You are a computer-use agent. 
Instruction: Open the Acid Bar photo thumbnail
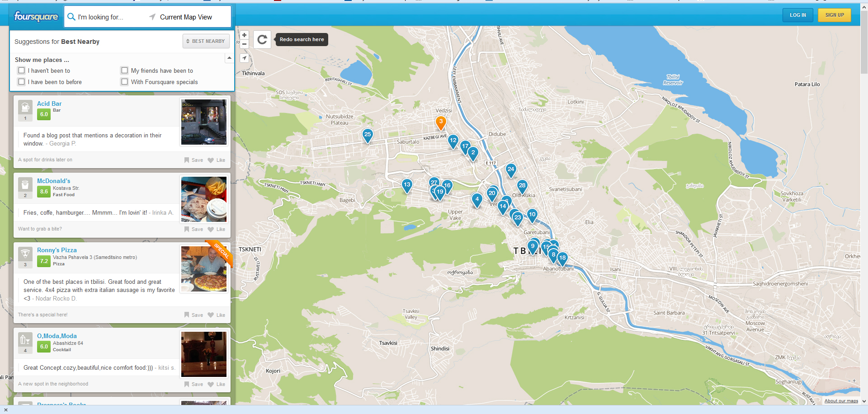(x=204, y=122)
